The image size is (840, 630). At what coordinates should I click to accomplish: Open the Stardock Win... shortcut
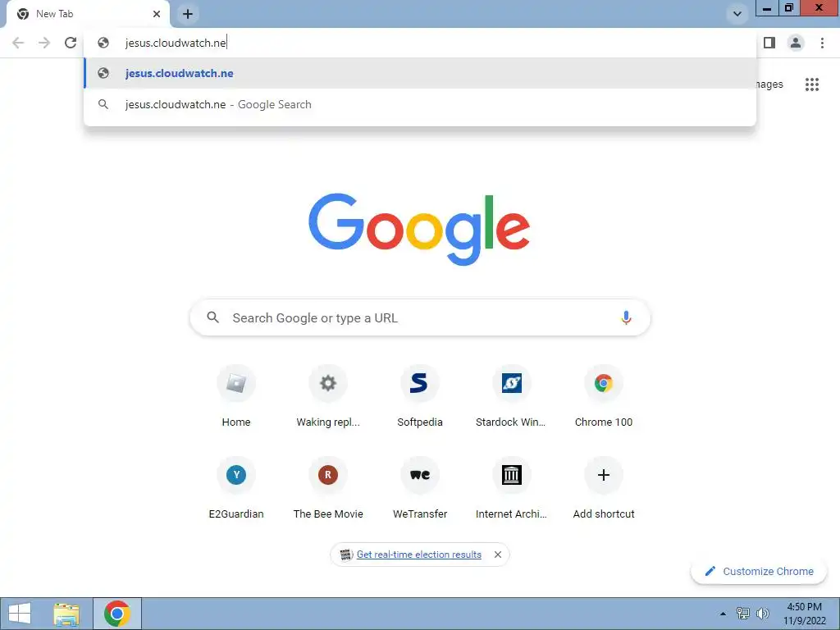tap(512, 396)
